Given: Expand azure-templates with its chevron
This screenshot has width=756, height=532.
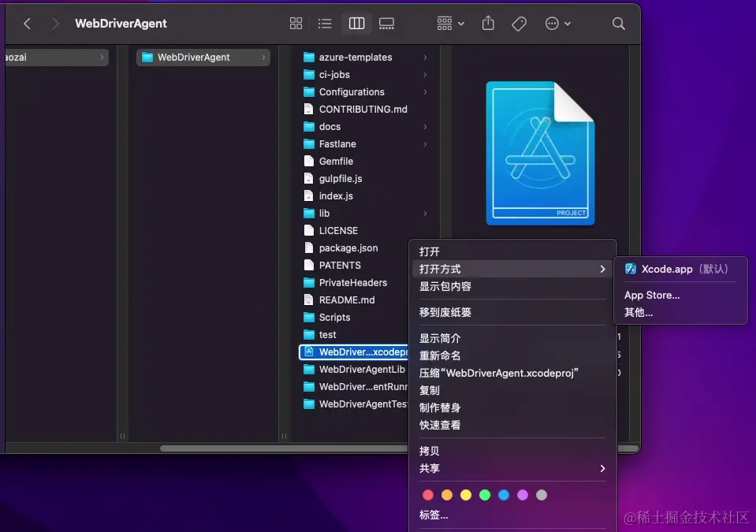Looking at the screenshot, I should click(425, 58).
